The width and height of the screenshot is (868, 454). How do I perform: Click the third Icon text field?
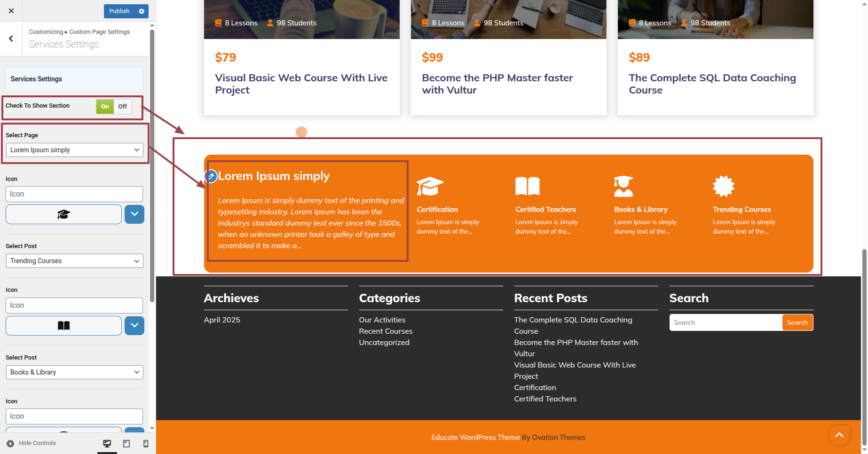coord(74,416)
